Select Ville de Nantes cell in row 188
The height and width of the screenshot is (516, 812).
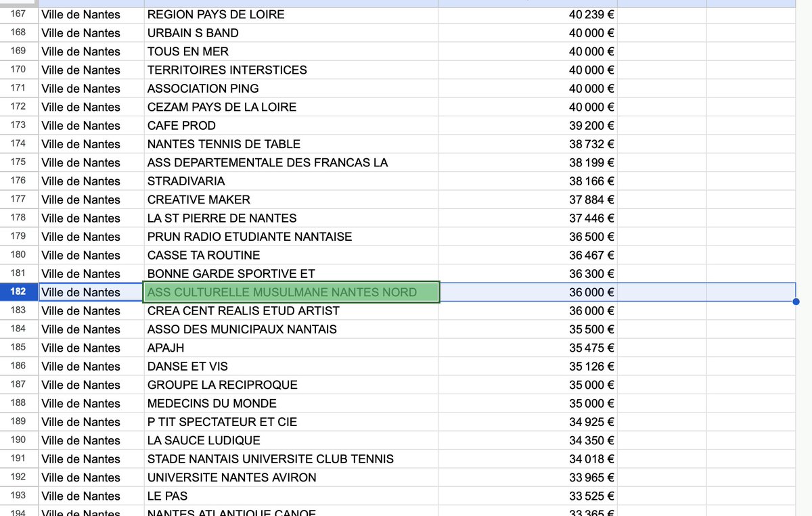click(x=91, y=404)
